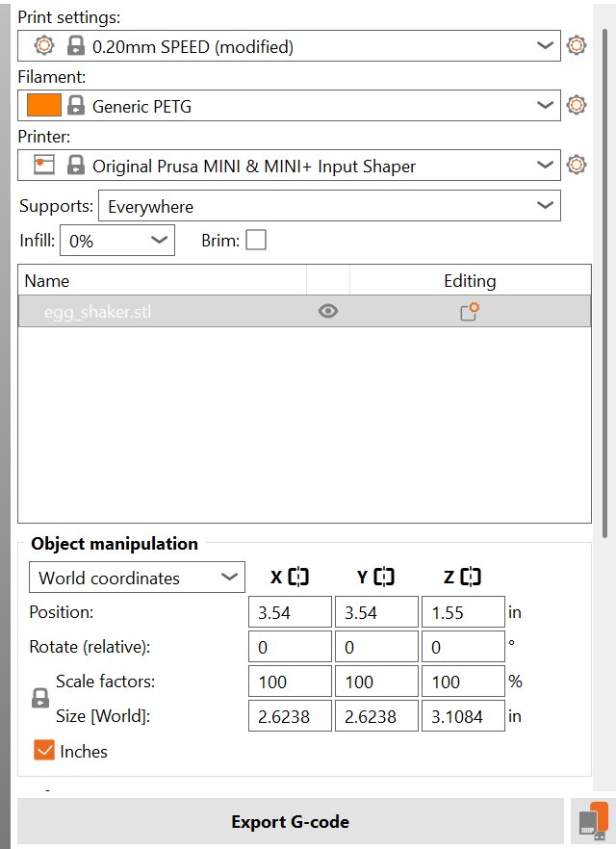Image resolution: width=616 pixels, height=849 pixels.
Task: Click the lock icon beside Generic PETG
Action: tap(76, 106)
